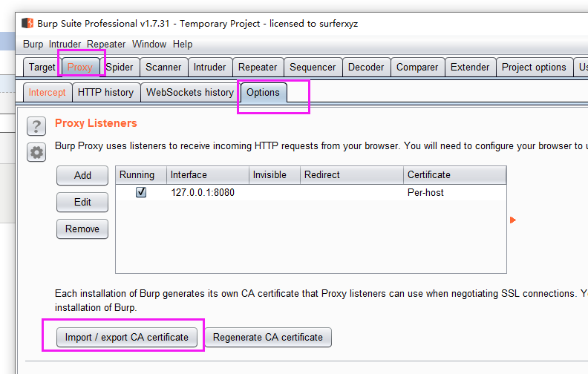Open the Repeater menu in menu bar
The height and width of the screenshot is (374, 588).
pyautogui.click(x=106, y=45)
